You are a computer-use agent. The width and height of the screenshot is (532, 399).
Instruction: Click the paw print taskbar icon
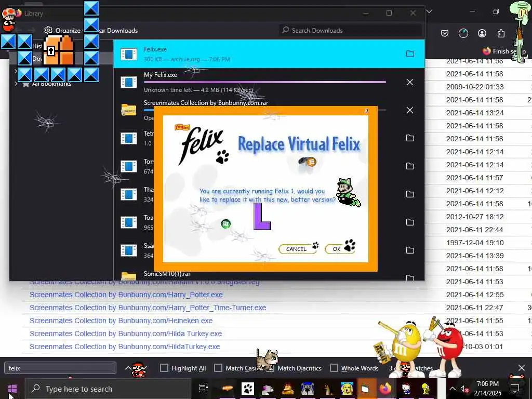click(247, 389)
